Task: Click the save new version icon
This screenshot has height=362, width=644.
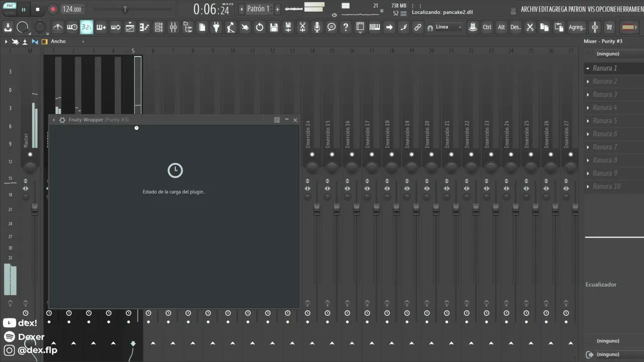Action: tap(288, 27)
